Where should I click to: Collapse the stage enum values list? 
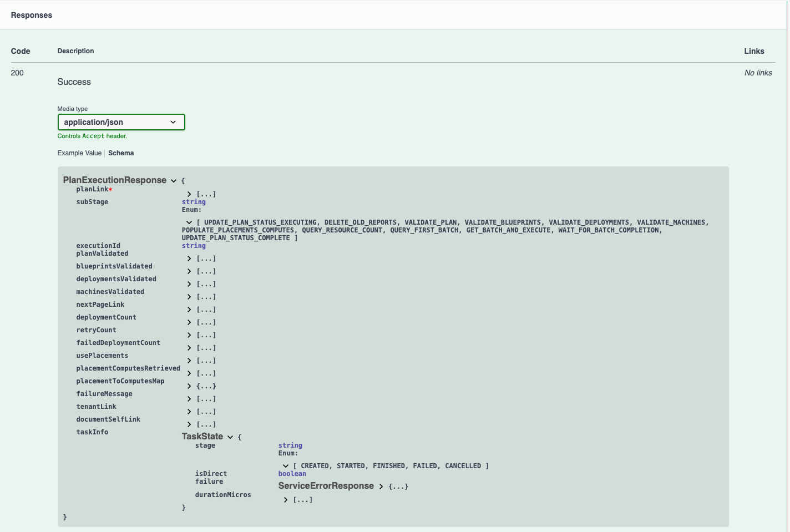click(286, 466)
